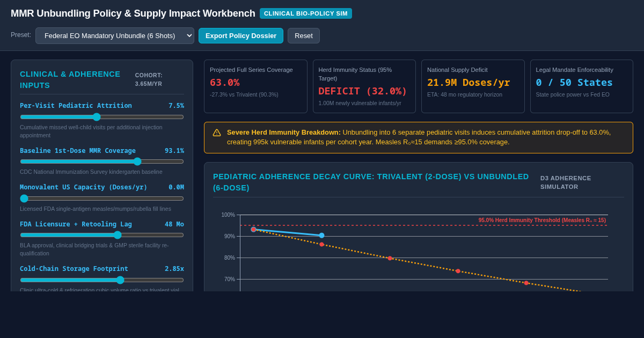Click National Supply Deficit card

tap(473, 86)
